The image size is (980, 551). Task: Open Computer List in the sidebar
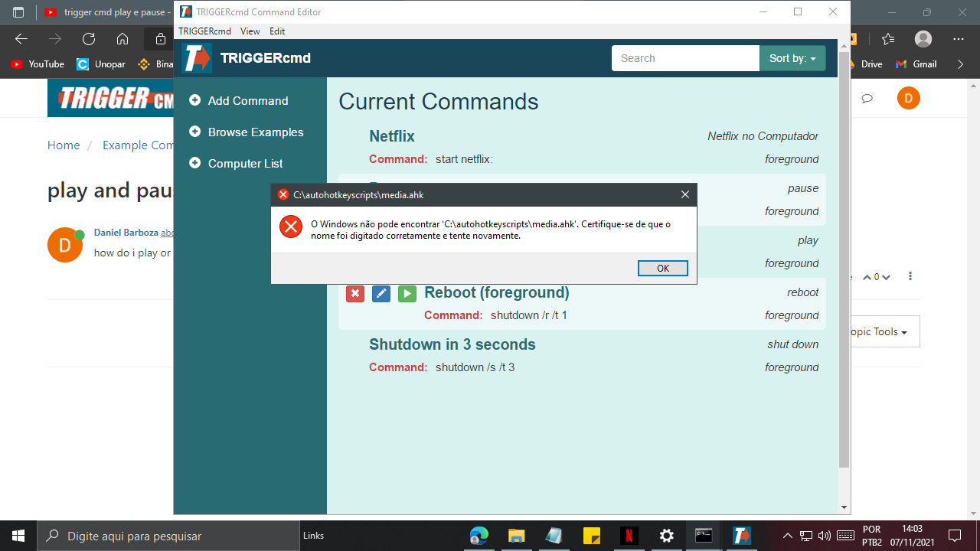coord(245,163)
